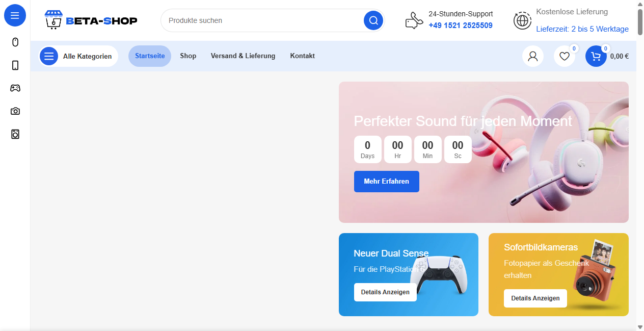Image resolution: width=644 pixels, height=331 pixels.
Task: Click the Sofortbildkameras heading
Action: coord(541,247)
